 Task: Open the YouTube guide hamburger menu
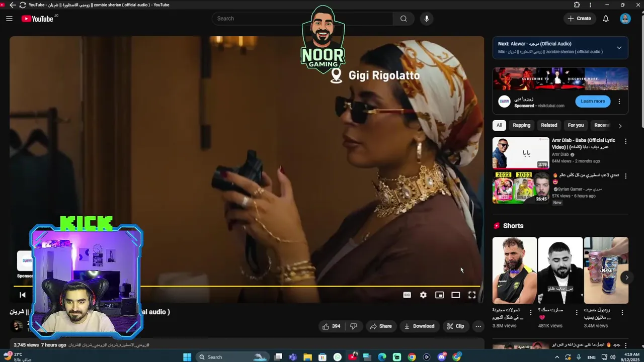pos(9,19)
